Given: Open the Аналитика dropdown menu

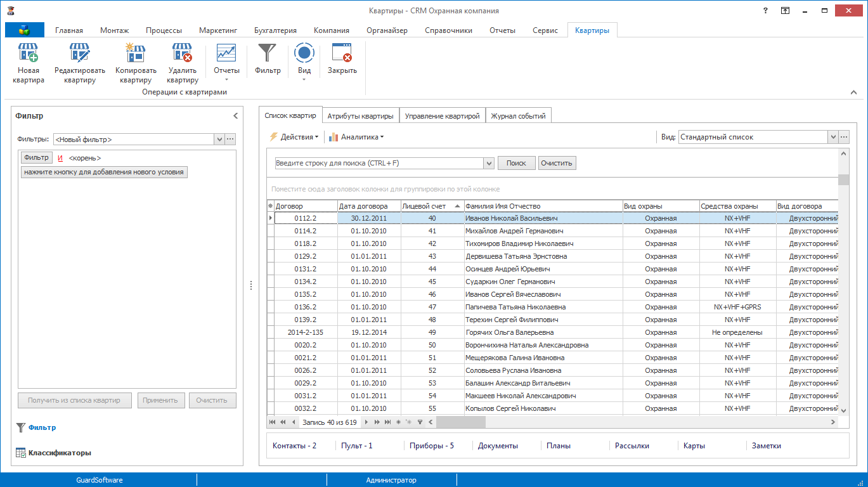Looking at the screenshot, I should pos(356,136).
